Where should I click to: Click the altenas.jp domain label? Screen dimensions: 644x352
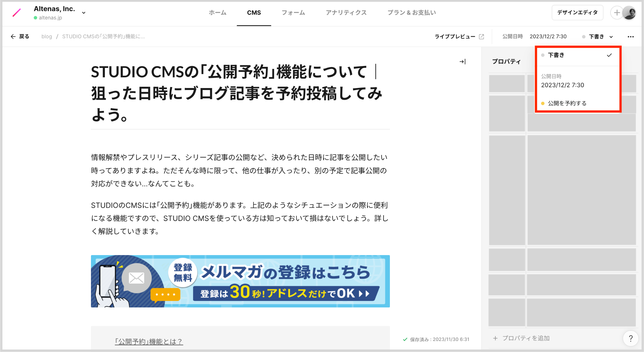[x=50, y=18]
